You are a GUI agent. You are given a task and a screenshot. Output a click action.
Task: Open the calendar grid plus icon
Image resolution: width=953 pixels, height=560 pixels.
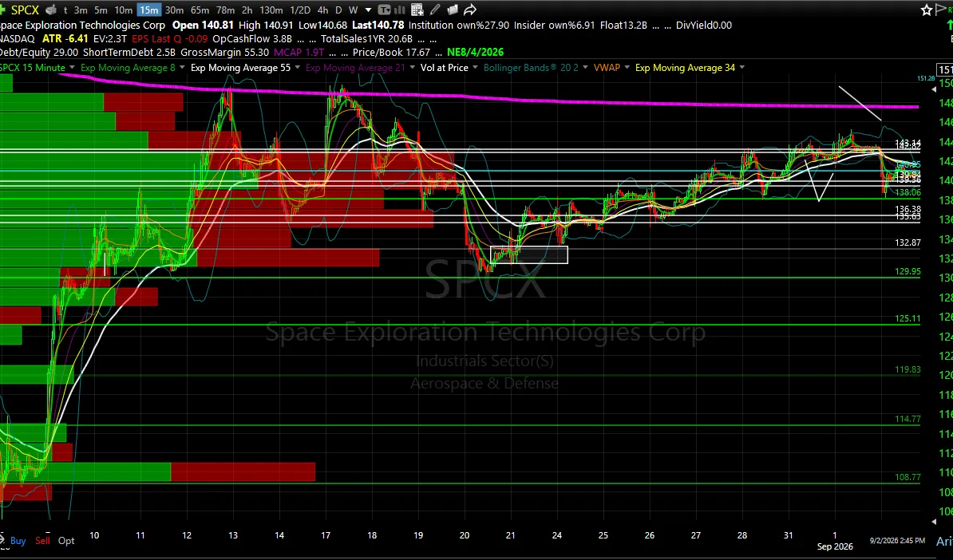pyautogui.click(x=417, y=10)
